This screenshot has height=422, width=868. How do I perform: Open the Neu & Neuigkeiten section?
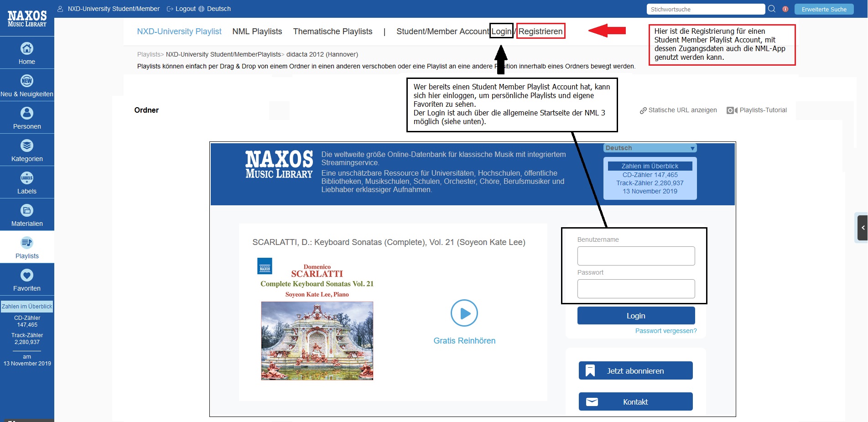[27, 85]
